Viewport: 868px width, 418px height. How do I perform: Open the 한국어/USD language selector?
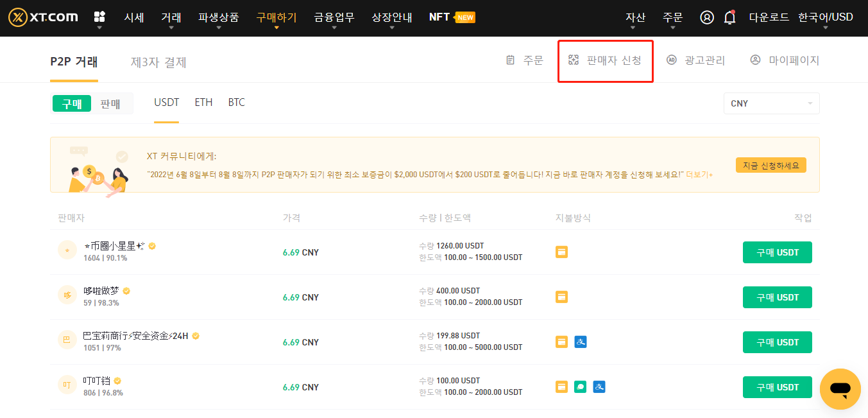pos(826,17)
